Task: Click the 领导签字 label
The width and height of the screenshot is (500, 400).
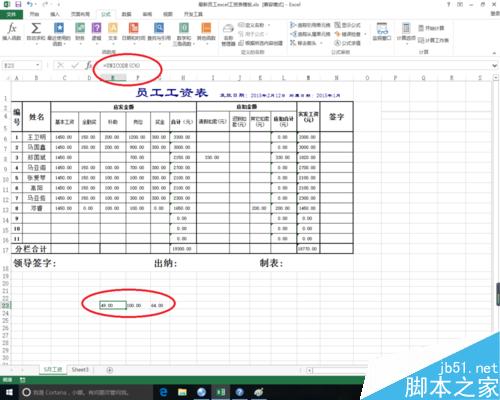Action: point(35,263)
